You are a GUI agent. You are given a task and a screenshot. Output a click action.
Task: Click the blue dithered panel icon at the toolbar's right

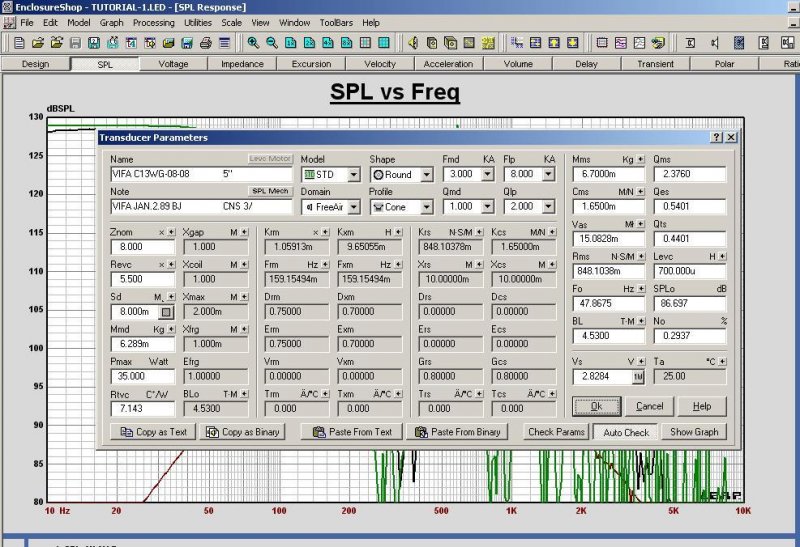pos(738,43)
